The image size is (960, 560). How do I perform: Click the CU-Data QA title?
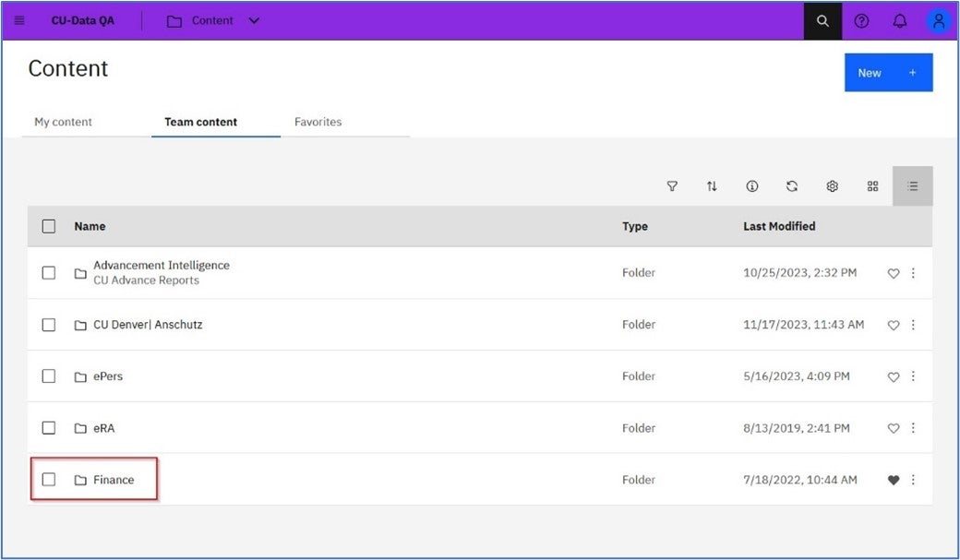click(83, 21)
